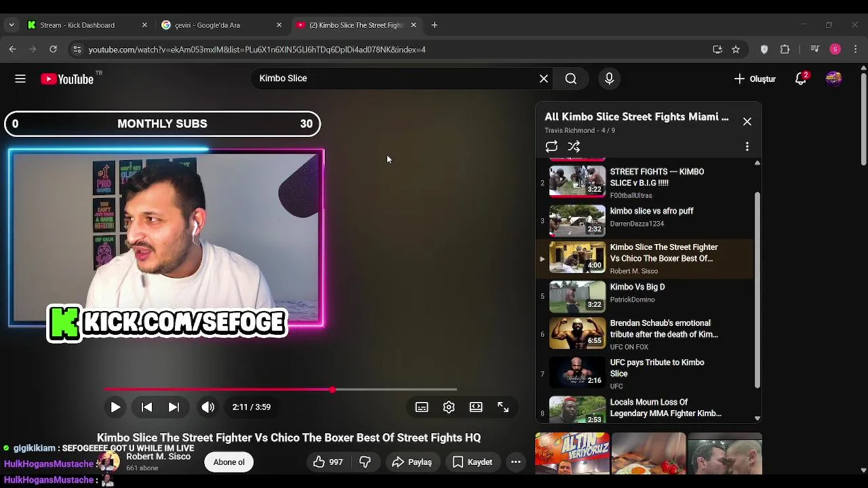Share the video via Paylaş
The height and width of the screenshot is (488, 868).
412,462
